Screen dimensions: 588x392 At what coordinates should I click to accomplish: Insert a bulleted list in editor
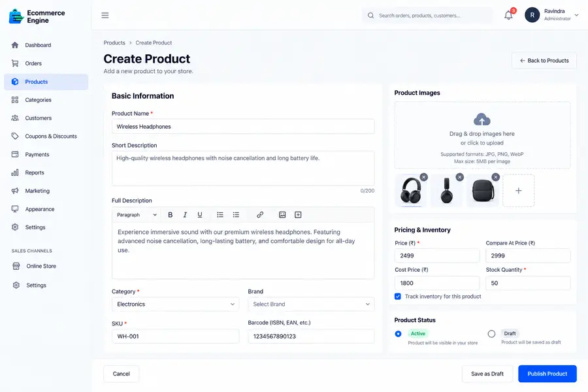point(220,214)
